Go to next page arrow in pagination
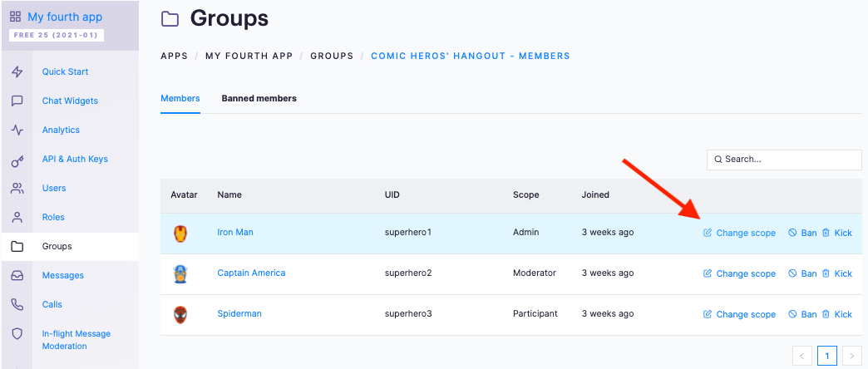 [x=852, y=356]
